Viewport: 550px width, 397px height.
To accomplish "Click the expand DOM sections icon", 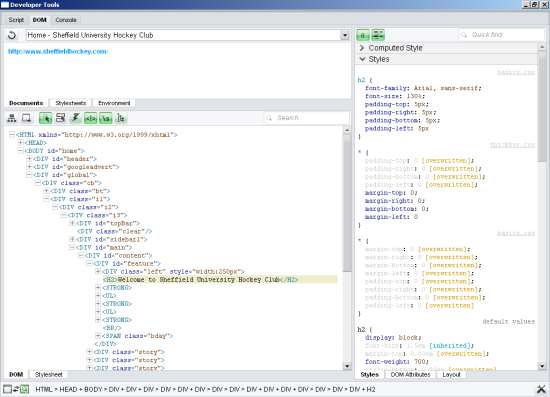I will click(x=60, y=118).
